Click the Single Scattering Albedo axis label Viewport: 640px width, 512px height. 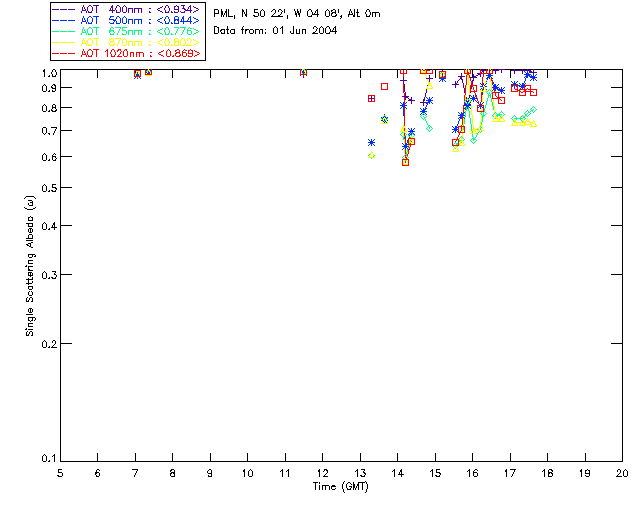click(30, 266)
